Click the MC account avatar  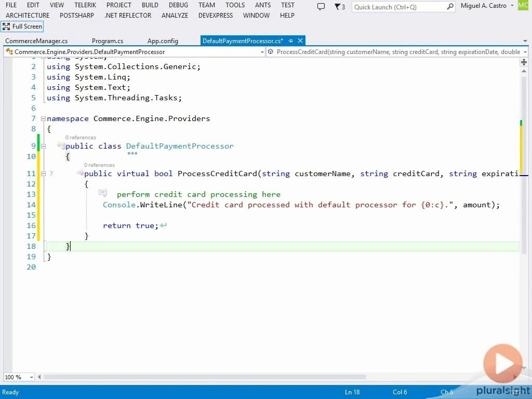[523, 5]
